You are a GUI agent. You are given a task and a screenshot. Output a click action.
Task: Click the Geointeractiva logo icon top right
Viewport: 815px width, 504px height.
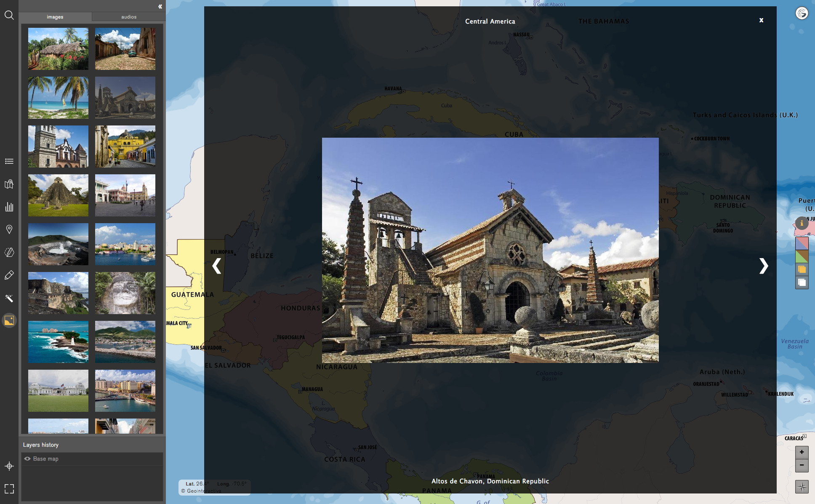tap(802, 13)
